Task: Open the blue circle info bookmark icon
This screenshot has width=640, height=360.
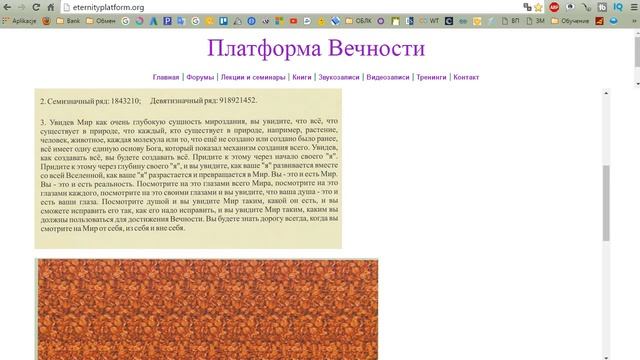Action: coord(251,21)
